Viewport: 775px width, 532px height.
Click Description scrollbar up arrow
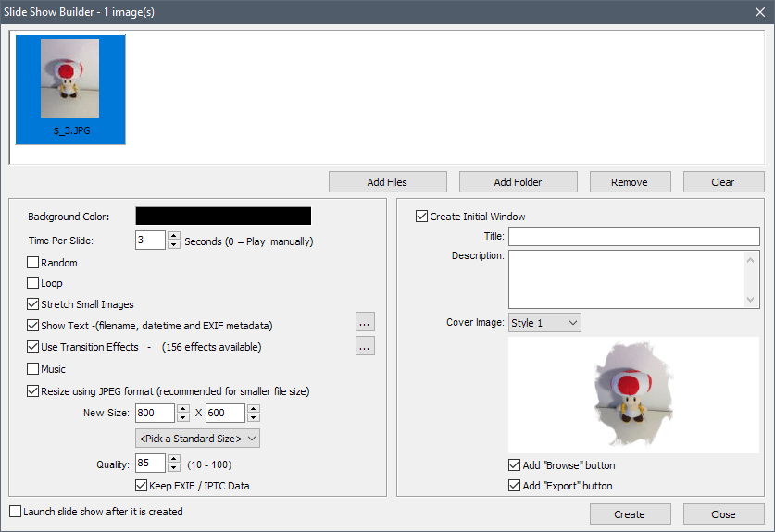[750, 259]
